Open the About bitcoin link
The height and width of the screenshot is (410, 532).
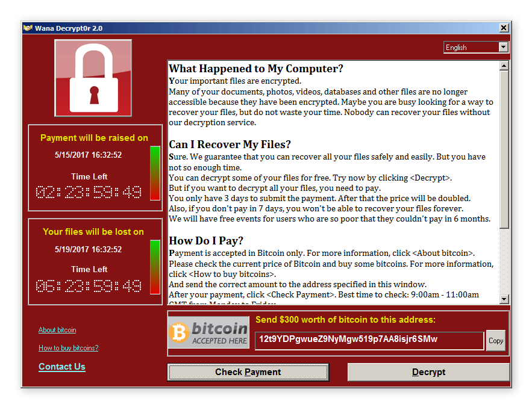[x=57, y=330]
